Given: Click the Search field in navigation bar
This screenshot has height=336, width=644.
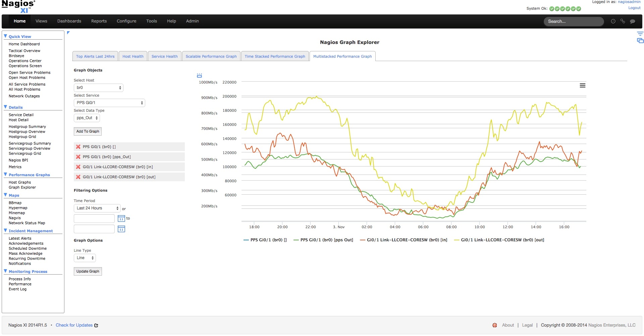Looking at the screenshot, I should pyautogui.click(x=574, y=21).
